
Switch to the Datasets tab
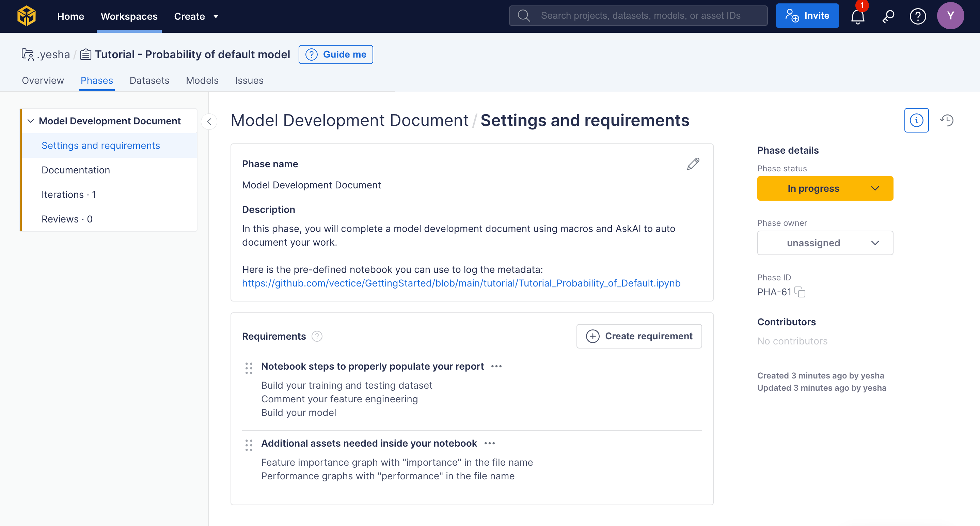(149, 81)
